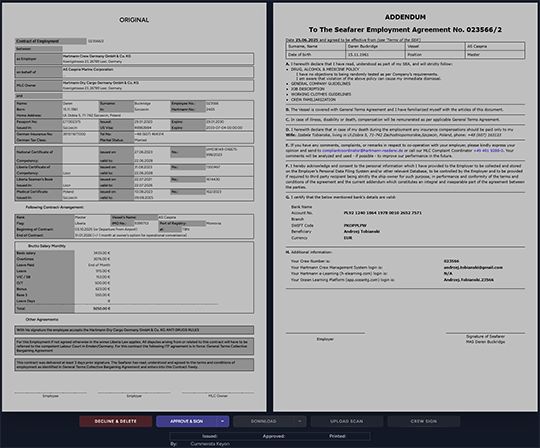The image size is (540, 448).
Task: Open the complaint coordinator email link
Action: click(363, 150)
